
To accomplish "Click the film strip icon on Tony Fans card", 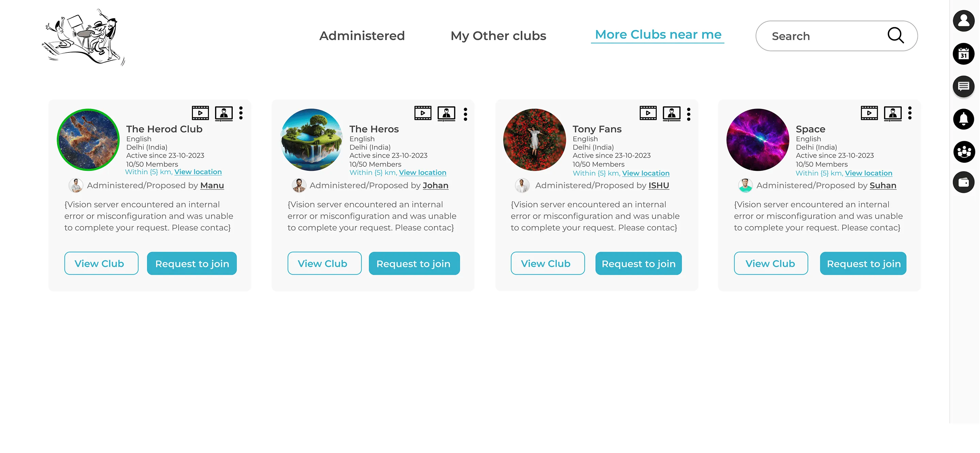I will click(x=648, y=113).
